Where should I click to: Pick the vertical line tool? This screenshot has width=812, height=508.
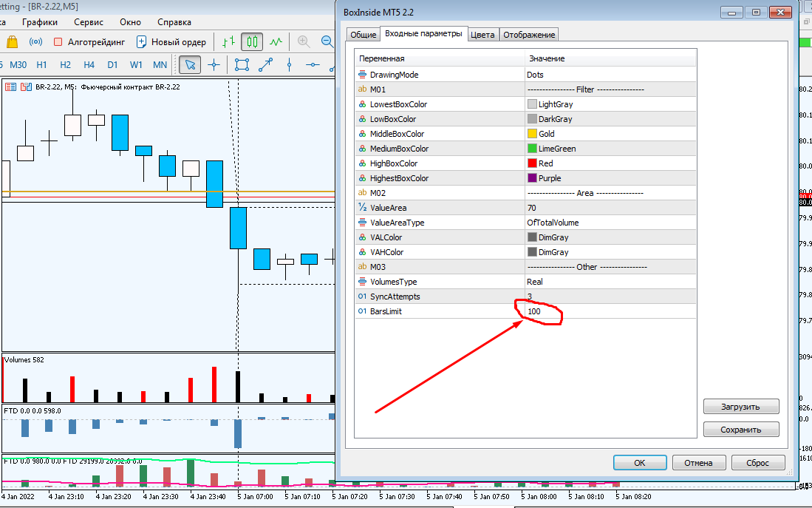(289, 65)
